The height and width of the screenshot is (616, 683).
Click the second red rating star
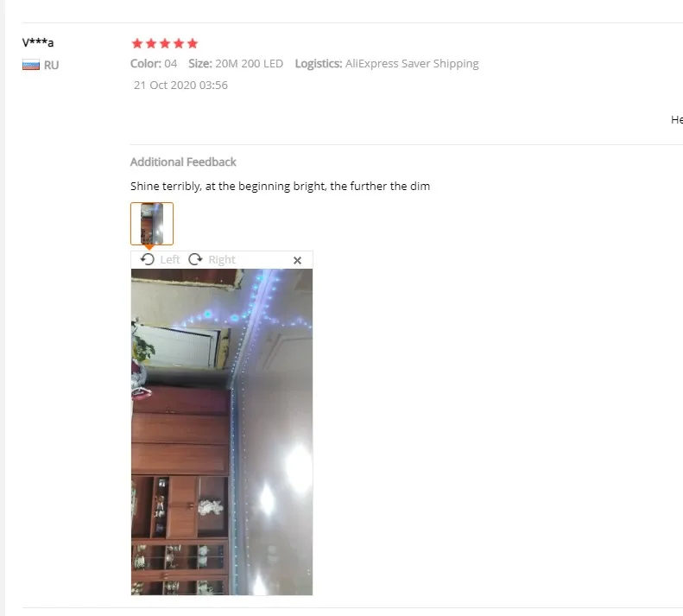151,43
